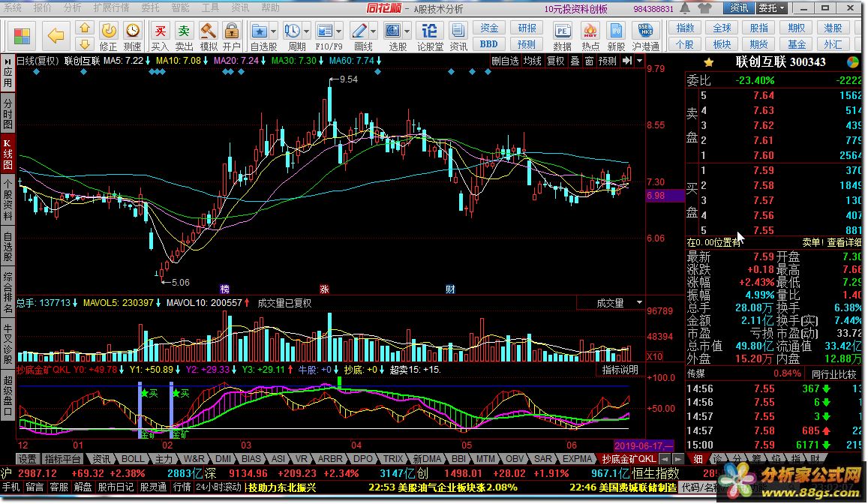
Task: Click the yellow down arrow icon
Action: [84, 44]
